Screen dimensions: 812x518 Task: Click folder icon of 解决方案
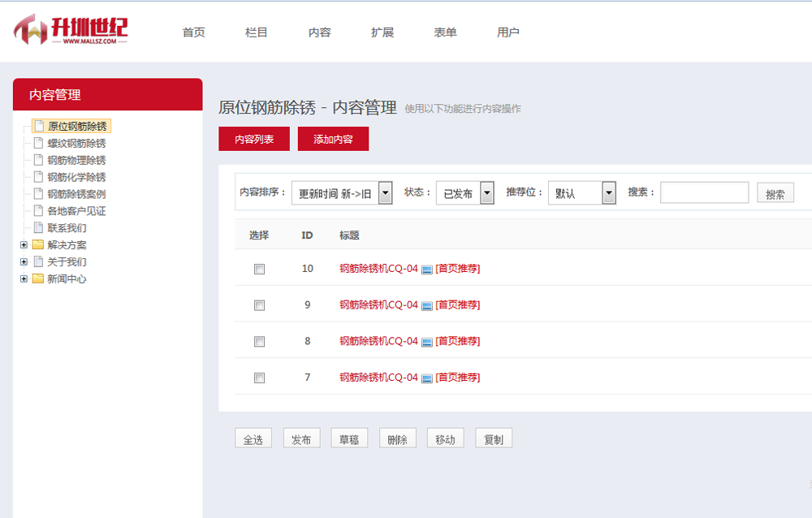click(x=38, y=244)
